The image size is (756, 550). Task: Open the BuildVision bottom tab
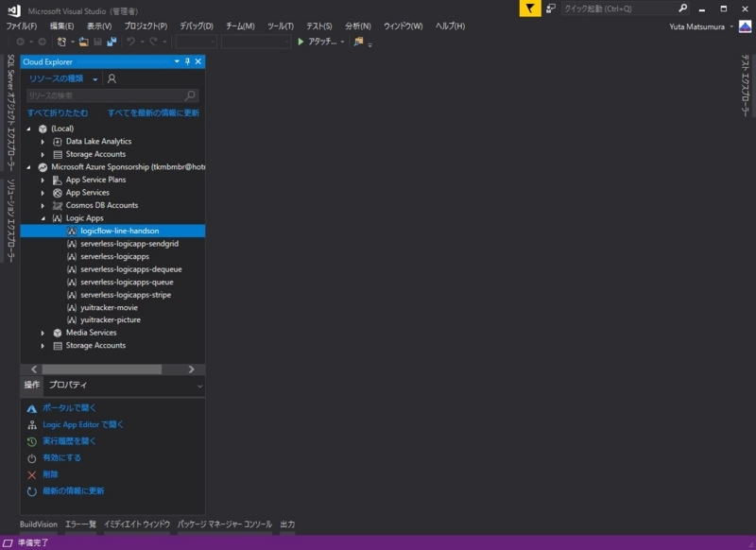pyautogui.click(x=39, y=524)
